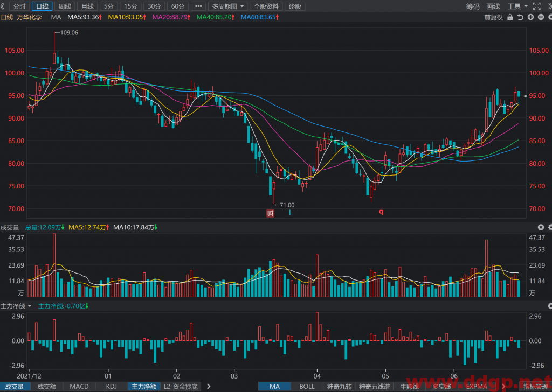This screenshot has height=392, width=552.
Task: Collapse the panel with the left double-chevron icon
Action: (3, 6)
